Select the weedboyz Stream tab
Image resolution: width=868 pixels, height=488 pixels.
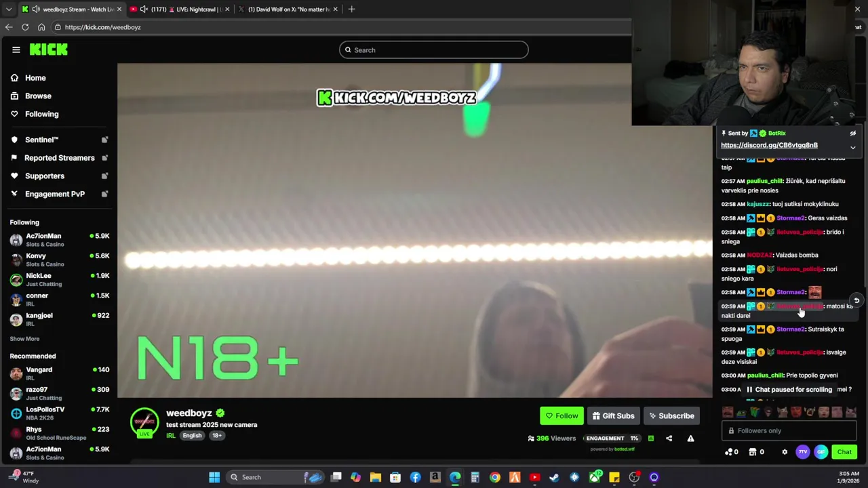click(71, 9)
